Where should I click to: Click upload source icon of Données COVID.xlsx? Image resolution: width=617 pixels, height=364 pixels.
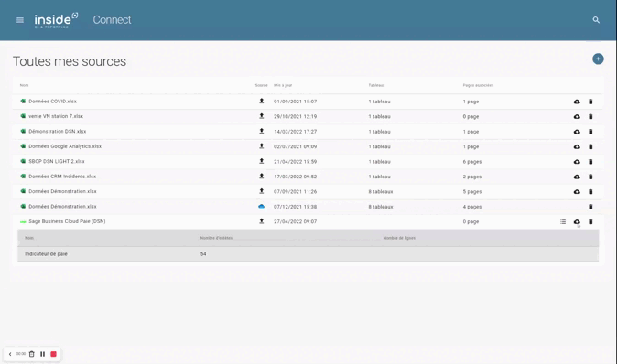coord(261,101)
